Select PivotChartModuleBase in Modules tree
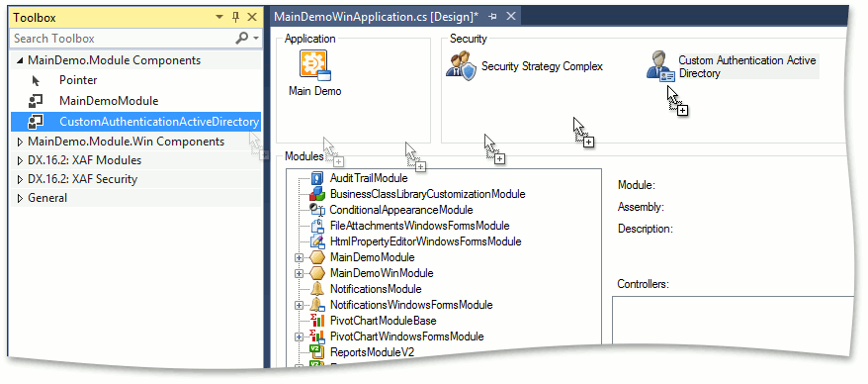The image size is (868, 384). click(383, 321)
